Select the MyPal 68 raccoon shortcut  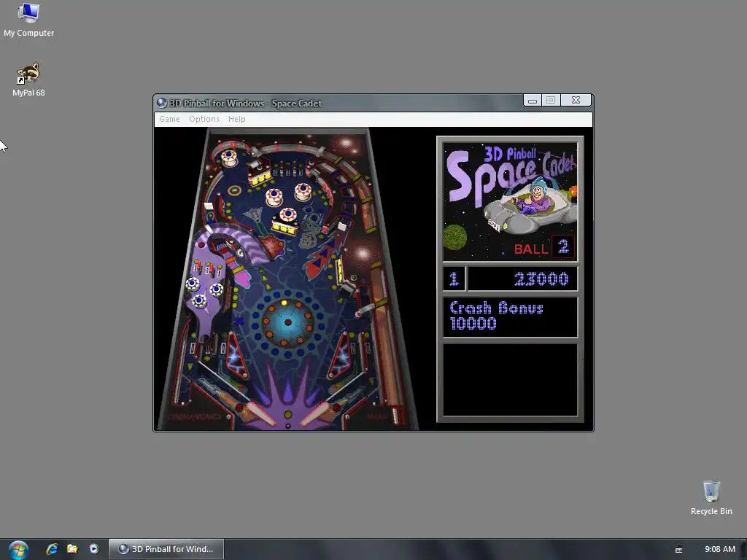coord(28,80)
